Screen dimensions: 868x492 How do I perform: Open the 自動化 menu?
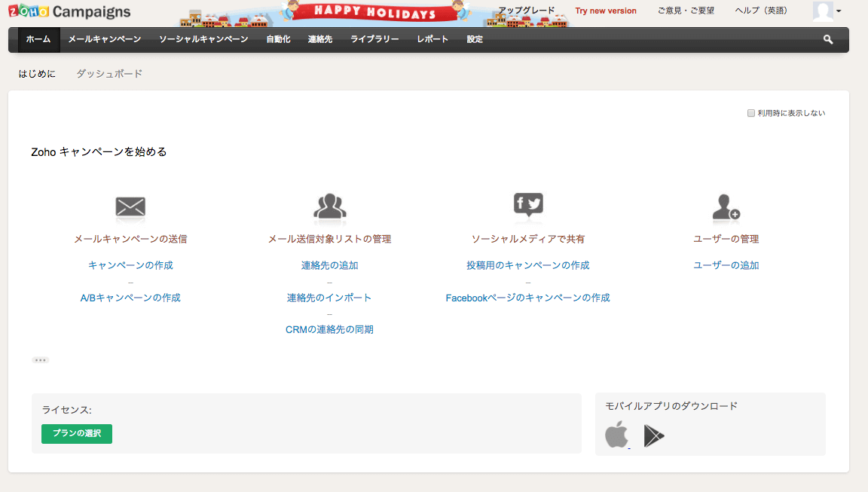tap(278, 39)
